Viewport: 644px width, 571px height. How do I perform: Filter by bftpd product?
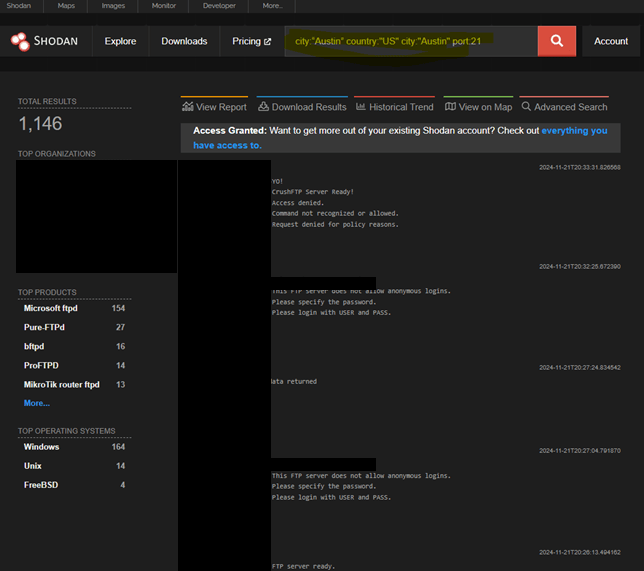[x=34, y=346]
